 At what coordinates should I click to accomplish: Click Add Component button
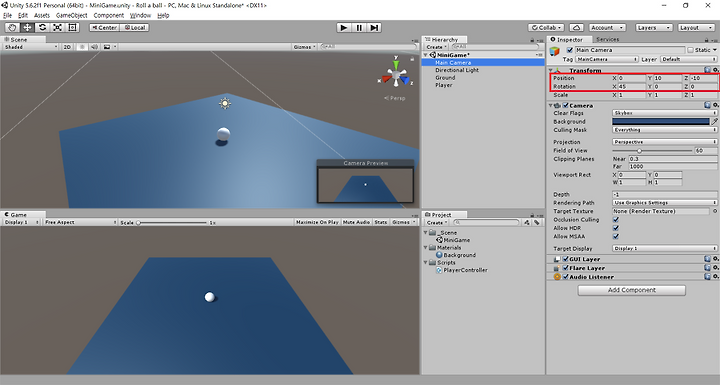tap(631, 290)
